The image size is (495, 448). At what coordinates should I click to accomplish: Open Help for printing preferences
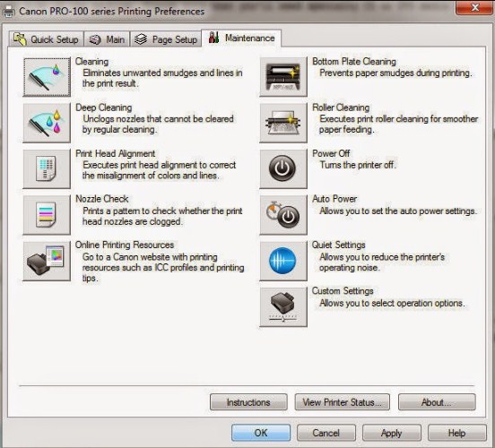pos(456,433)
